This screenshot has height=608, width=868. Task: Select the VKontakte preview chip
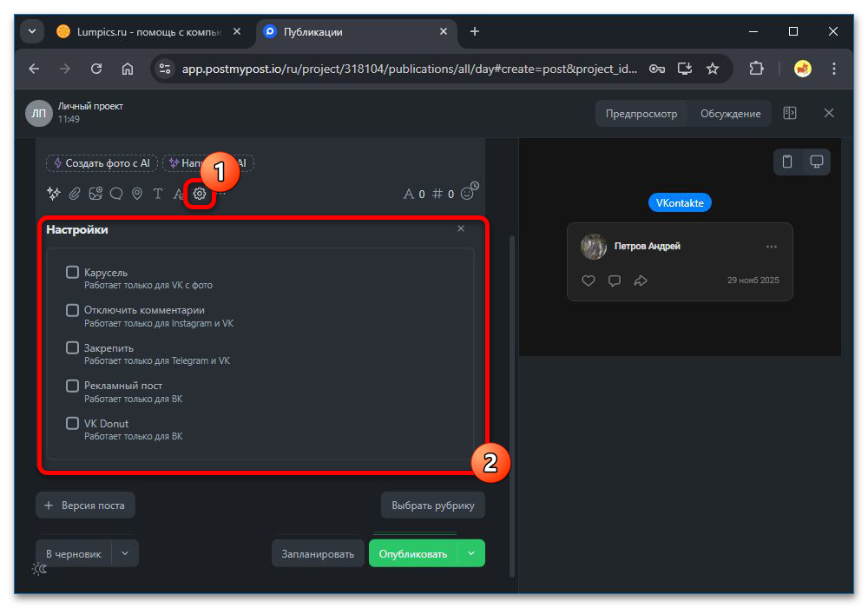coord(680,202)
